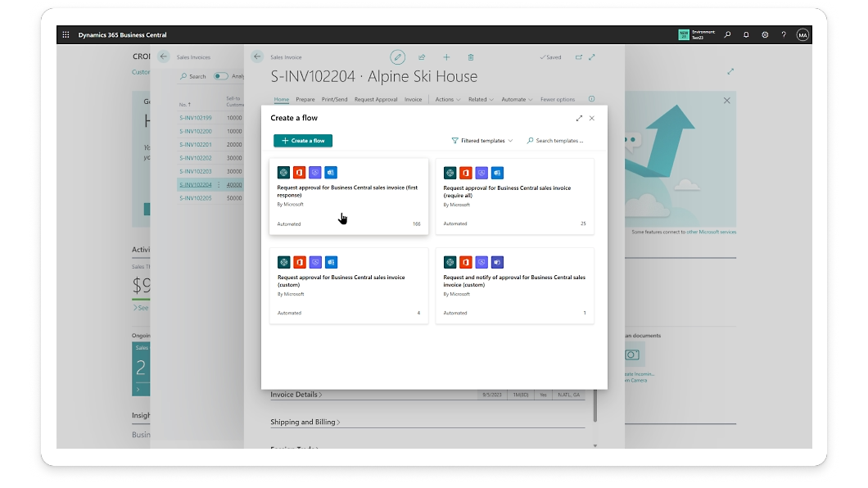Open invoice S-INV102202 in list
Image resolution: width=868 pixels, height=488 pixels.
tap(196, 158)
